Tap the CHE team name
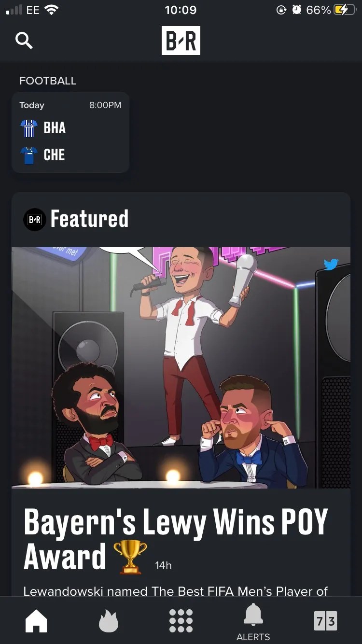 click(54, 155)
